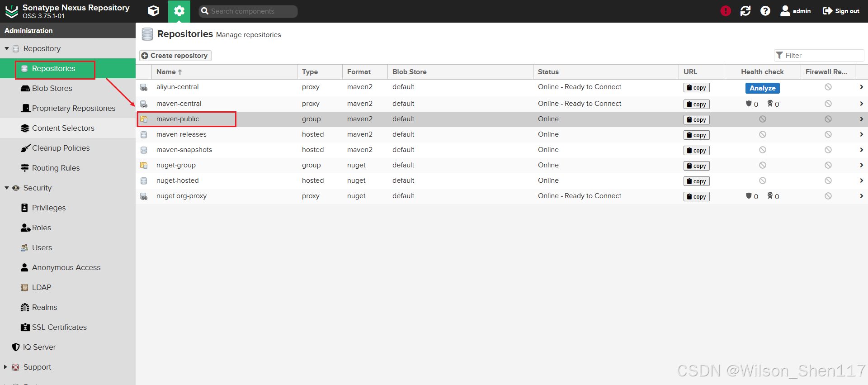
Task: Click the maven-releases hosted database icon
Action: point(144,134)
